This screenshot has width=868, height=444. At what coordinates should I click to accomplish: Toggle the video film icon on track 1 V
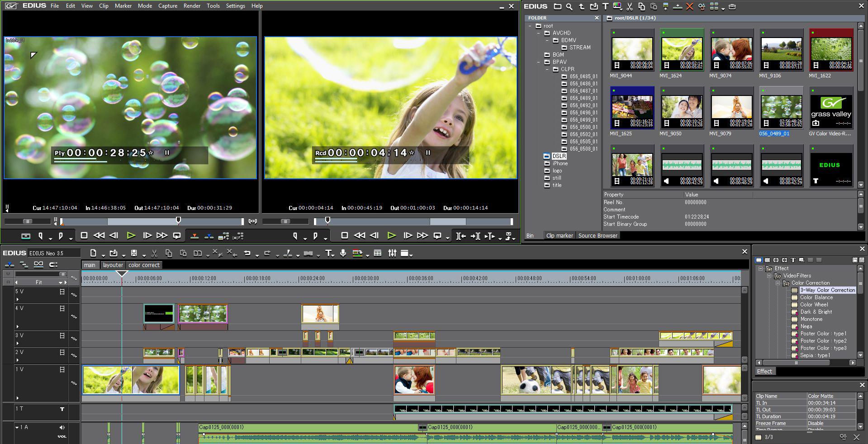click(x=62, y=370)
